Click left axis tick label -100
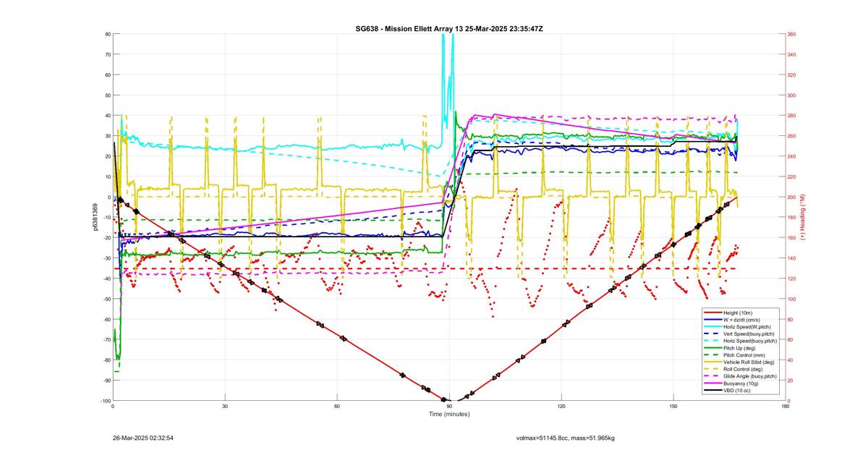The image size is (868, 450). (105, 401)
